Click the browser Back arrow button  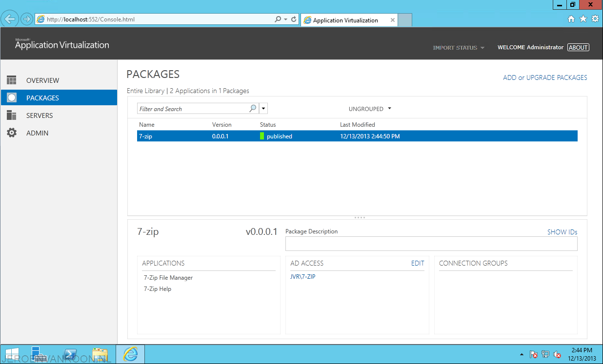point(10,19)
